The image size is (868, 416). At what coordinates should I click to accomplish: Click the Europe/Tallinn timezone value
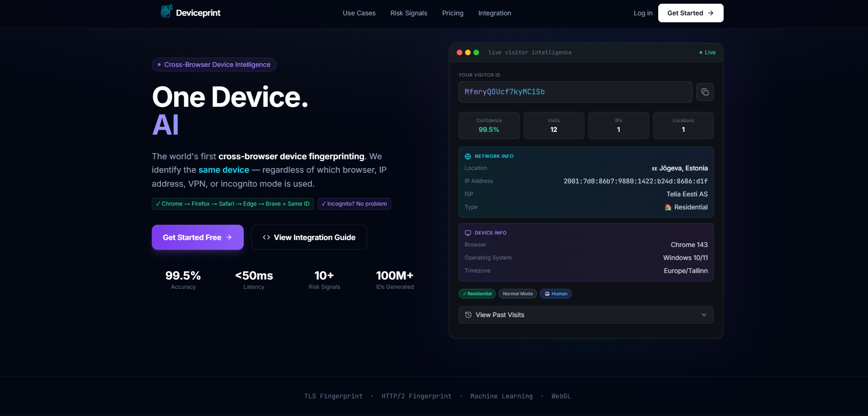[686, 271]
